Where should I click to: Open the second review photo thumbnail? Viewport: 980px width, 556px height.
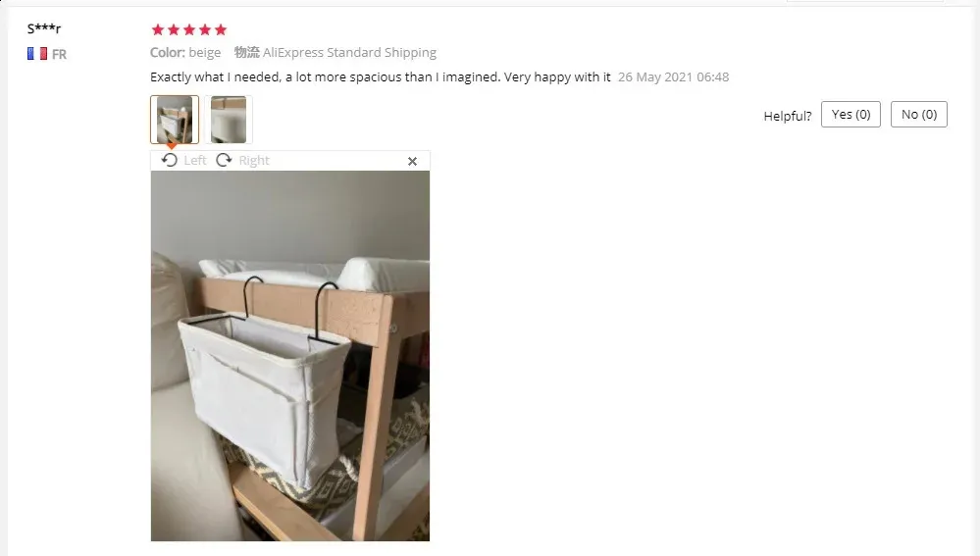click(229, 120)
